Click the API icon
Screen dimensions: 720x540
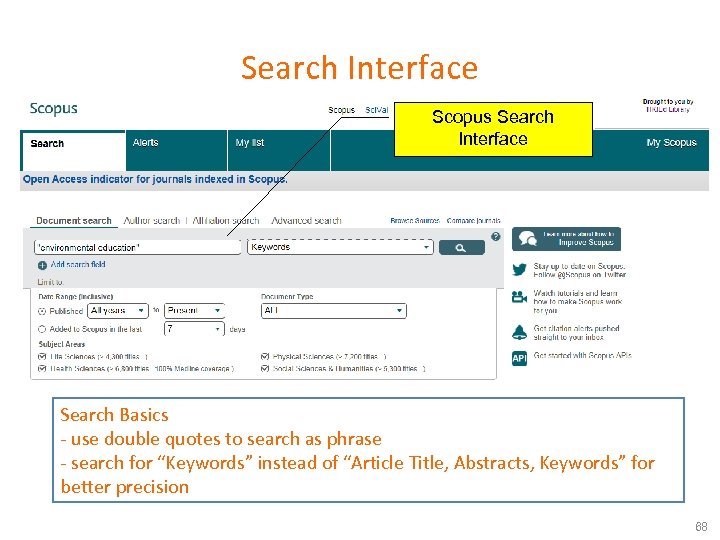[x=519, y=358]
